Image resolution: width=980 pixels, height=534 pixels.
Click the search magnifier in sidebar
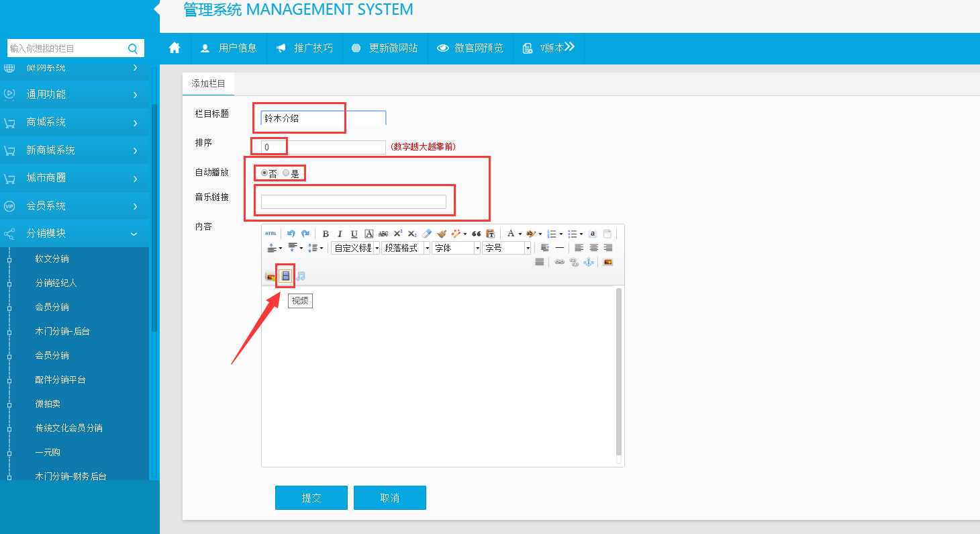pos(133,48)
